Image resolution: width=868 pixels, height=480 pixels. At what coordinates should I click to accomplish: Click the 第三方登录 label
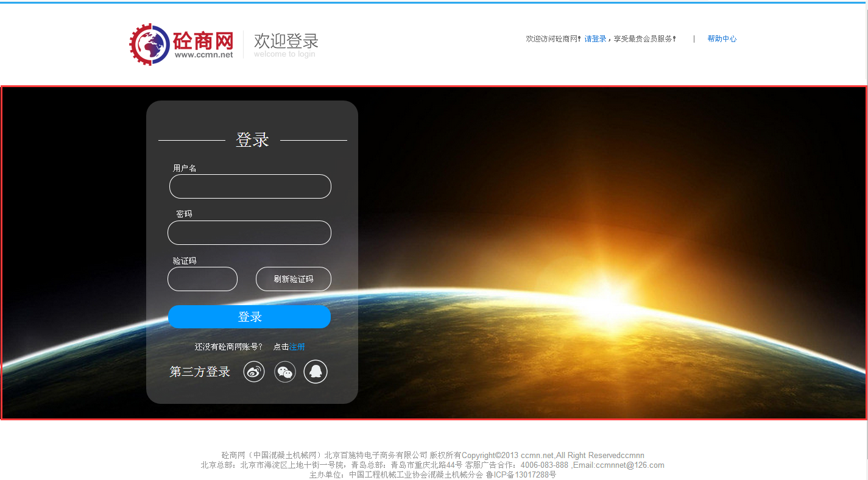click(200, 372)
